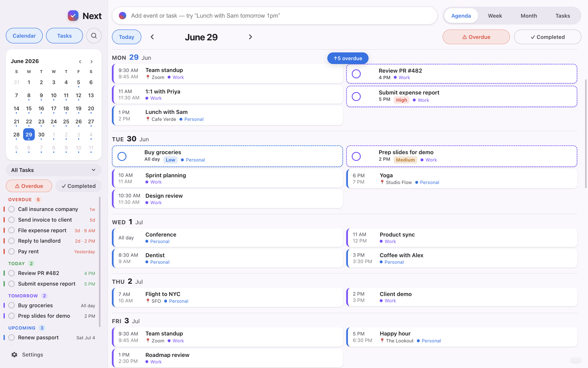This screenshot has width=588, height=368.
Task: Select June 30 in mini calendar
Action: pos(41,134)
